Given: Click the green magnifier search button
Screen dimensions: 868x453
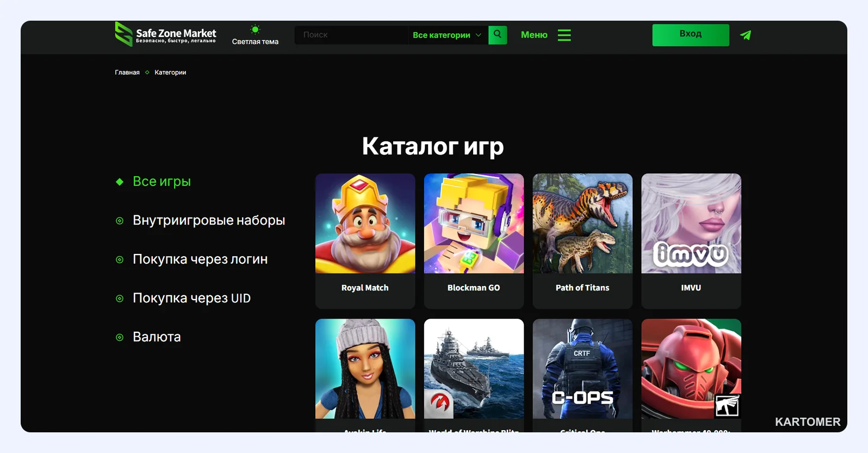Looking at the screenshot, I should point(498,35).
